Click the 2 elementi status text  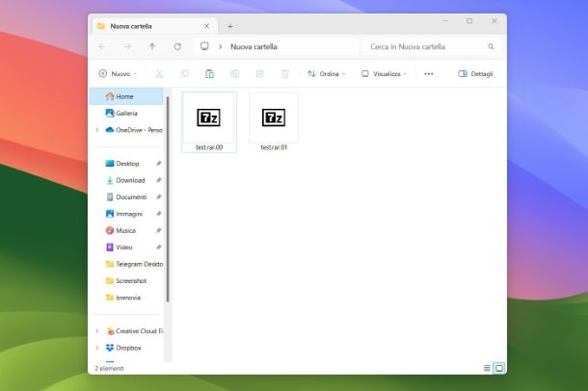point(109,368)
